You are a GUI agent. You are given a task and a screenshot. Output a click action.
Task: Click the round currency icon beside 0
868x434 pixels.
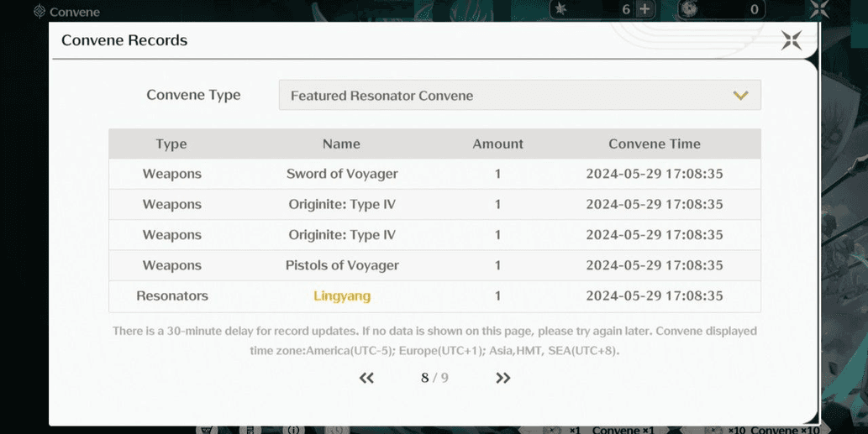(688, 9)
